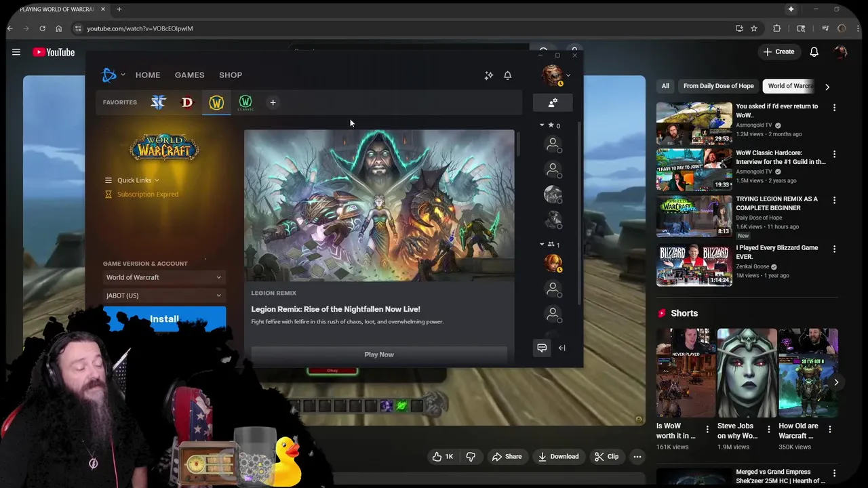Open 'TRYING LEGION REMIX' video thumbnail

click(x=694, y=216)
